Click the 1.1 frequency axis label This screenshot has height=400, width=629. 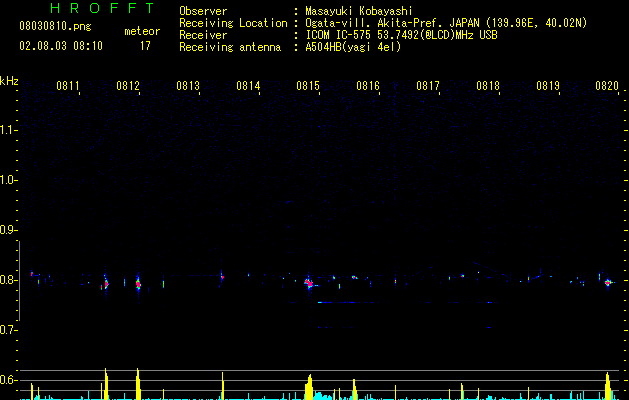pyautogui.click(x=8, y=130)
